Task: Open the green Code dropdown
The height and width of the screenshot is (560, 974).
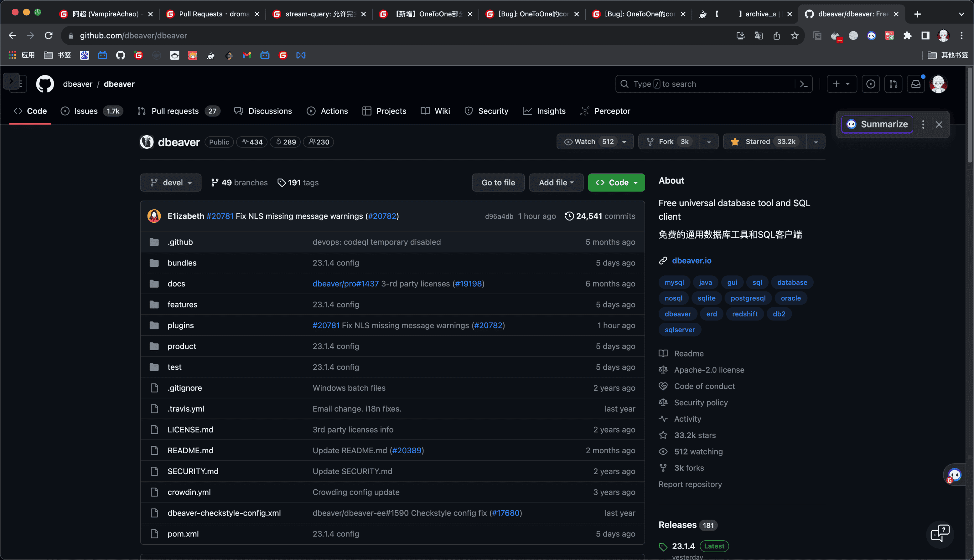Action: coord(616,182)
